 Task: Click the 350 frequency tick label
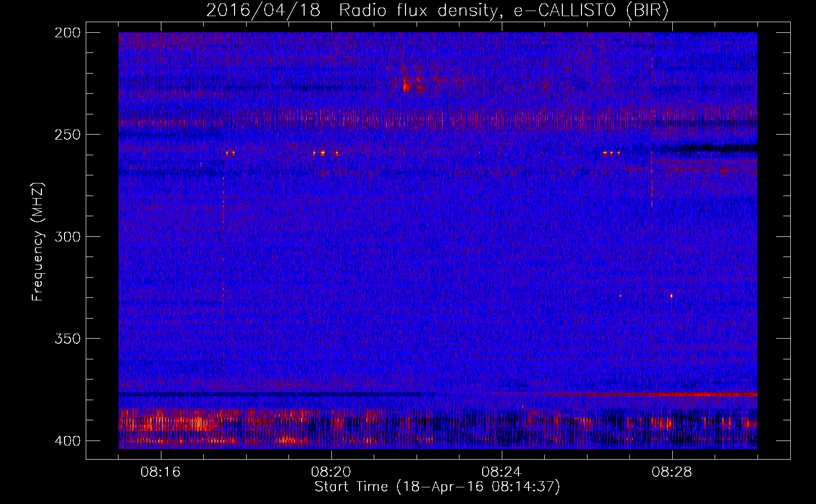pyautogui.click(x=67, y=338)
